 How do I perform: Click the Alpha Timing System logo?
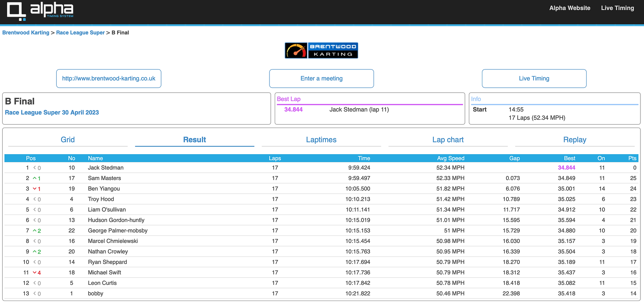(x=40, y=11)
